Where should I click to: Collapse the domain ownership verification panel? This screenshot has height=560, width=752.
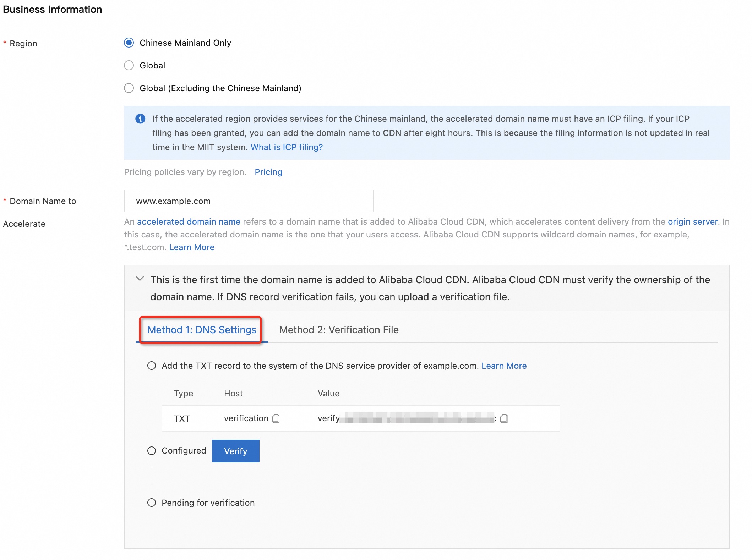click(x=140, y=279)
